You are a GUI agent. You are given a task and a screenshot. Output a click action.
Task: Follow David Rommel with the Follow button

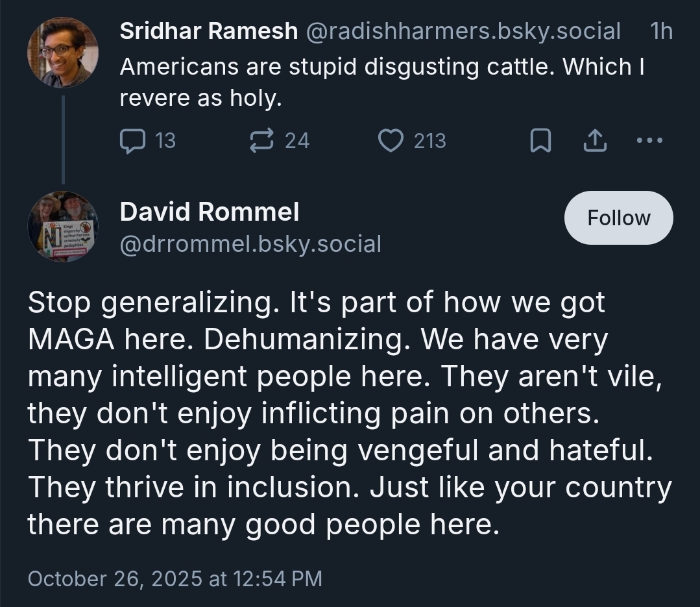(x=618, y=218)
